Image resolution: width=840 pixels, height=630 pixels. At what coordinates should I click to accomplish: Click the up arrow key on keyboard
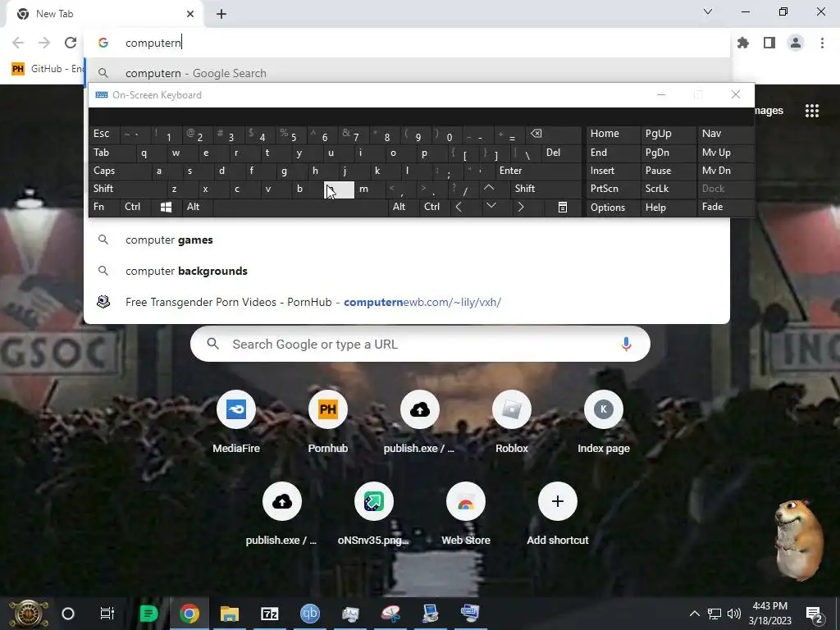click(x=489, y=188)
